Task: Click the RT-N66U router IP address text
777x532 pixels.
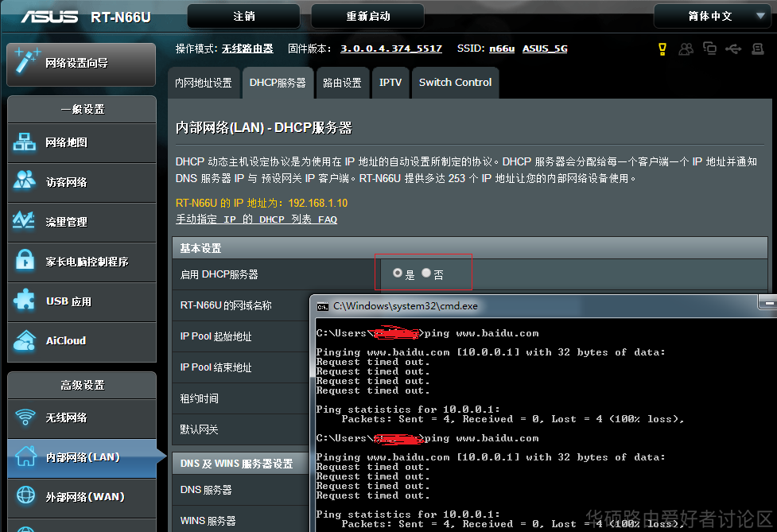Action: (262, 203)
